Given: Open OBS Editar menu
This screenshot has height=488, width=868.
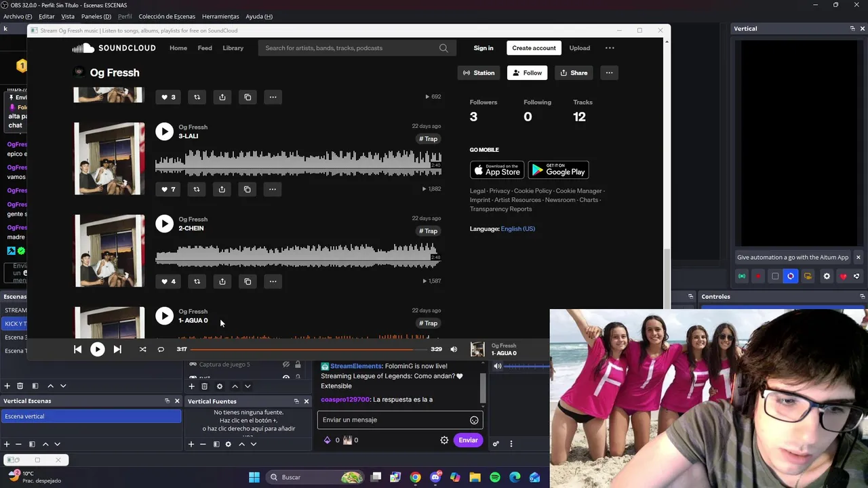Looking at the screenshot, I should click(47, 16).
